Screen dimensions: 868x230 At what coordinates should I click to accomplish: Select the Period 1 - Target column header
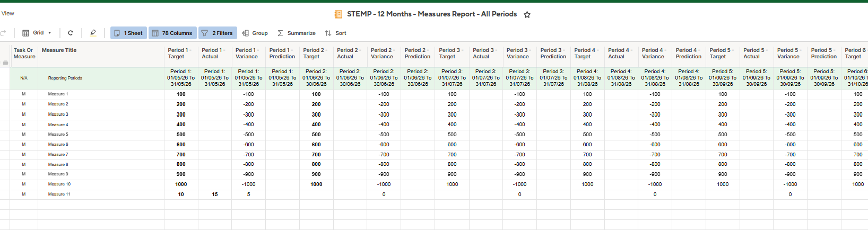point(181,54)
